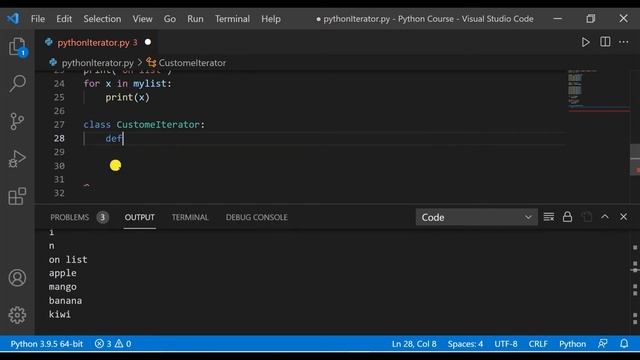Switch to the TERMINAL tab

pos(190,217)
